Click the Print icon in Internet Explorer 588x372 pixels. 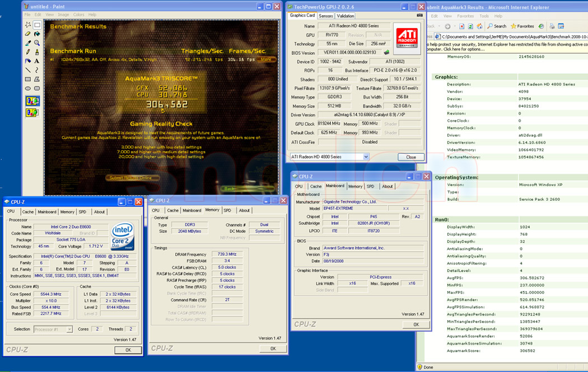pyautogui.click(x=552, y=26)
